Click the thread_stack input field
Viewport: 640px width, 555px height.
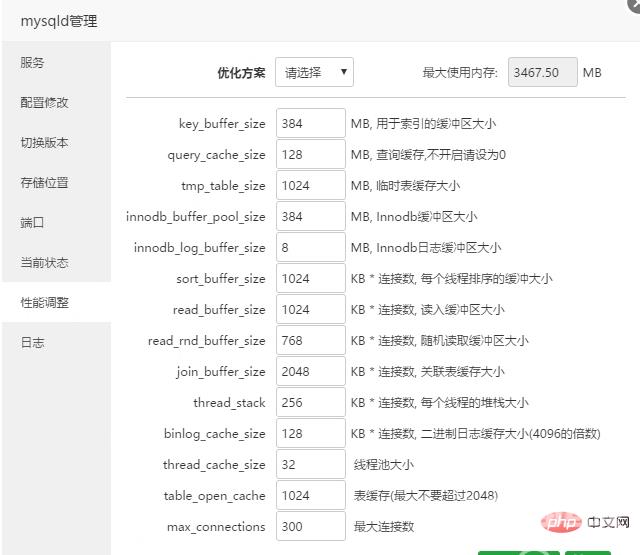310,403
